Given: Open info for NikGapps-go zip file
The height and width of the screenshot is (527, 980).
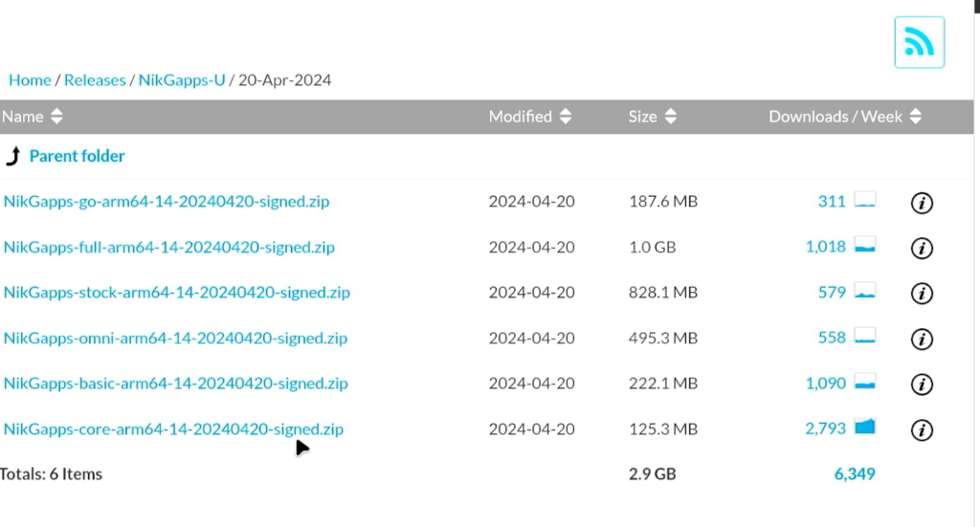Looking at the screenshot, I should tap(921, 203).
